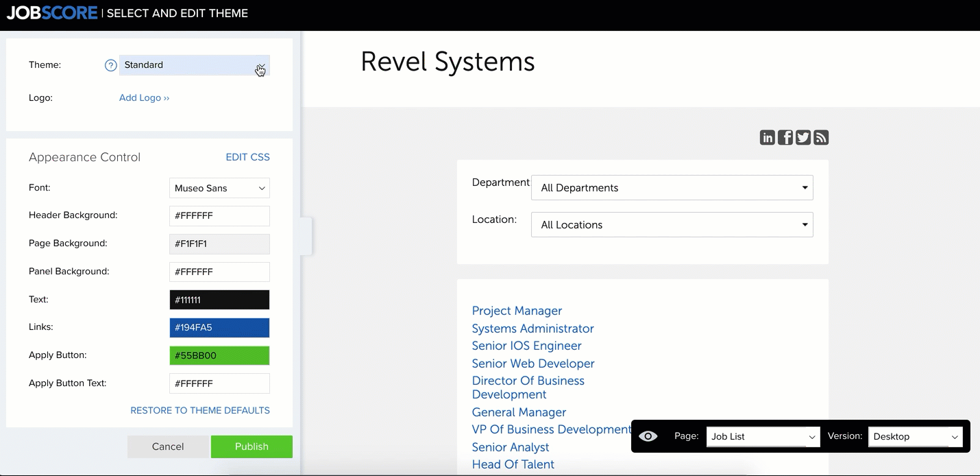The image size is (980, 476).
Task: Open the LinkedIn share icon
Action: [768, 138]
